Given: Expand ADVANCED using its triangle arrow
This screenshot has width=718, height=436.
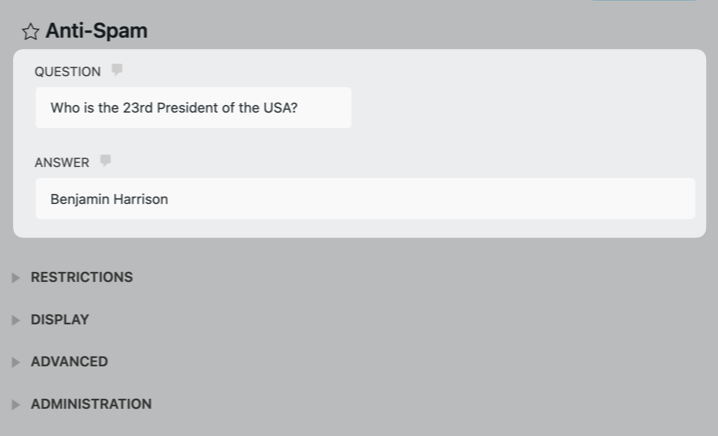Looking at the screenshot, I should (16, 362).
